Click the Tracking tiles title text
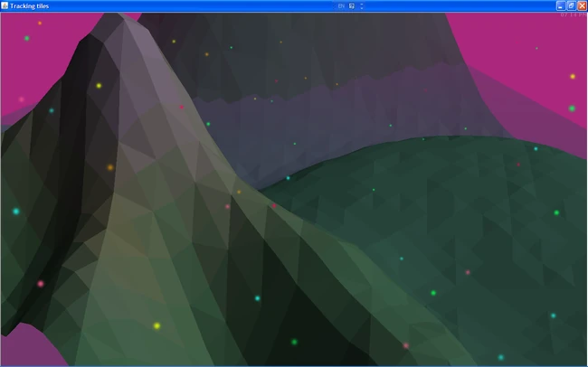This screenshot has height=367, width=588. [29, 6]
